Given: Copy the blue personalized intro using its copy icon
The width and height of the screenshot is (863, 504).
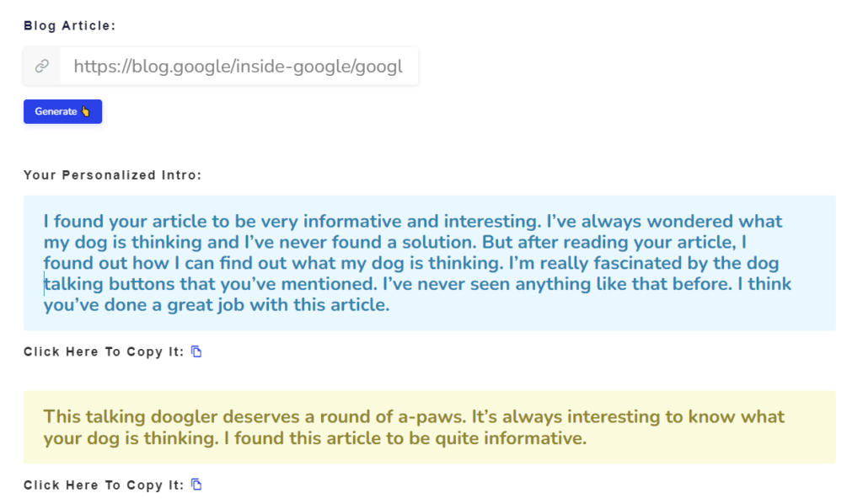Looking at the screenshot, I should click(x=196, y=351).
